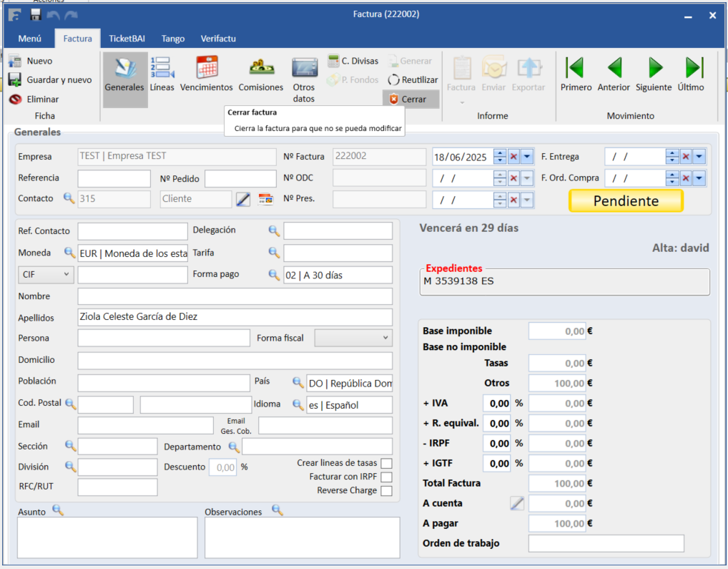Screen dimensions: 728x569
Task: Go to Primero record
Action: click(x=576, y=74)
